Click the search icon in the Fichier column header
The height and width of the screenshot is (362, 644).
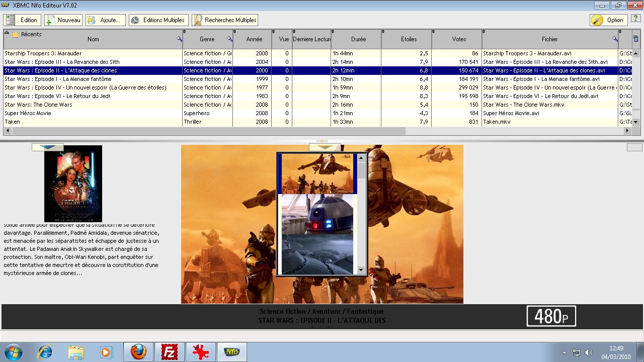[615, 39]
